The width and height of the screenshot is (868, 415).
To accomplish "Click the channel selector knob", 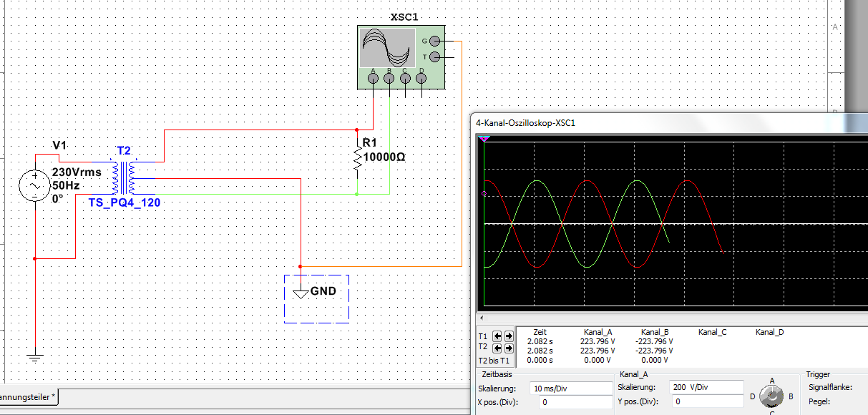I will [x=771, y=395].
